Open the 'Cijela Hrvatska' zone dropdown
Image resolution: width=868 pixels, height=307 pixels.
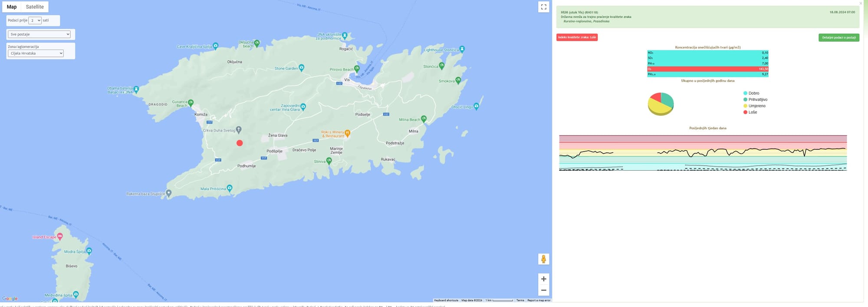[36, 53]
